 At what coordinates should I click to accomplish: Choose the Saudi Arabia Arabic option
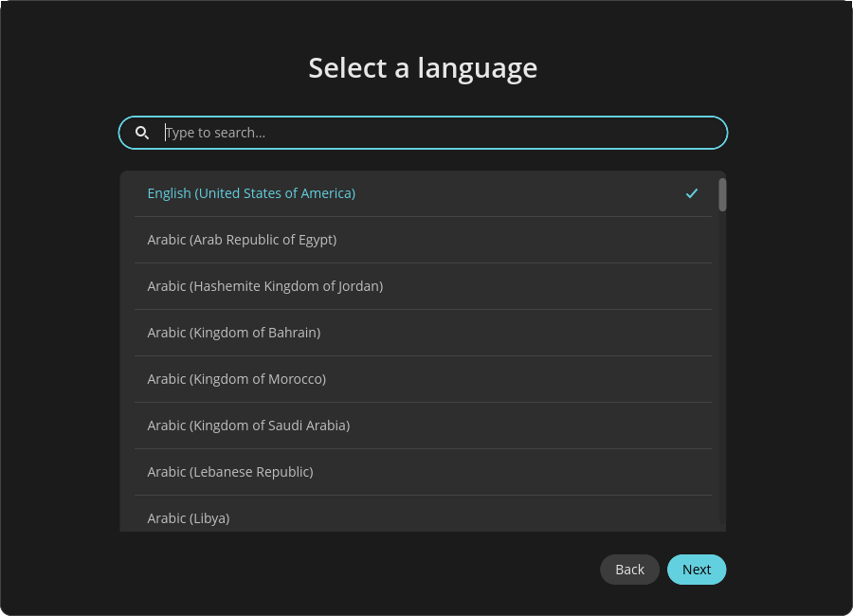[248, 426]
